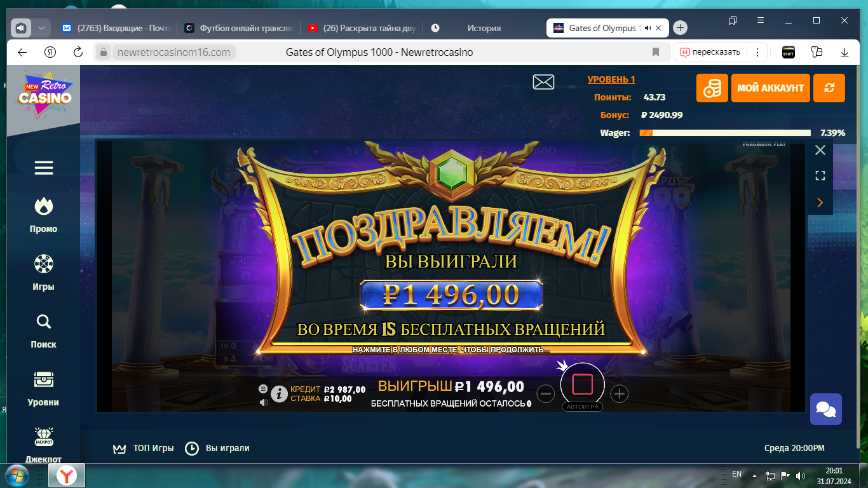This screenshot has height=488, width=868.
Task: Open the game settings menu icon
Action: pos(263,388)
